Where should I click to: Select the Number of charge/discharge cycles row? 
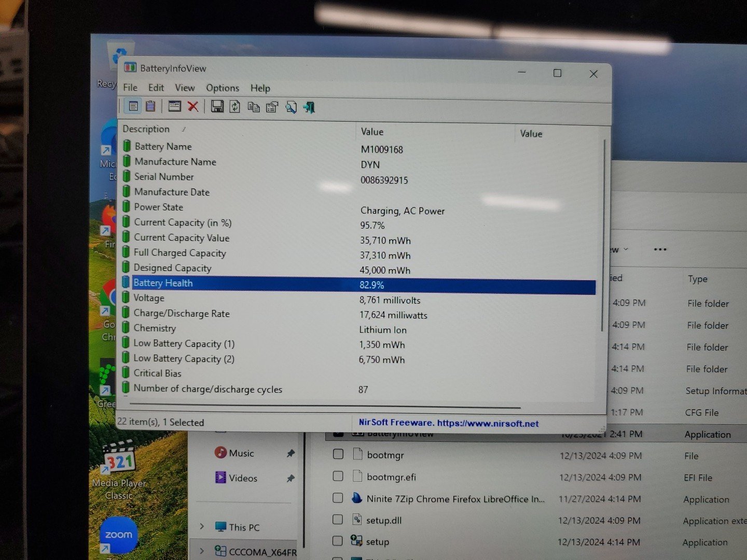(x=358, y=389)
